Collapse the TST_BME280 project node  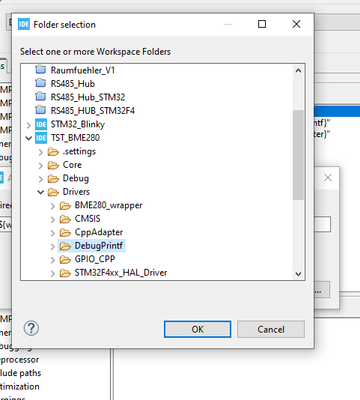[x=29, y=138]
